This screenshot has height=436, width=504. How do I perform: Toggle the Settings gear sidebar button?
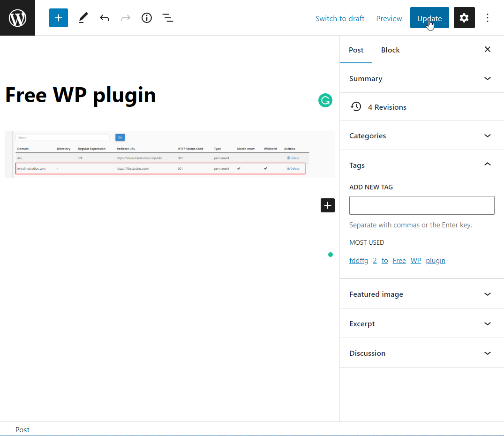464,18
